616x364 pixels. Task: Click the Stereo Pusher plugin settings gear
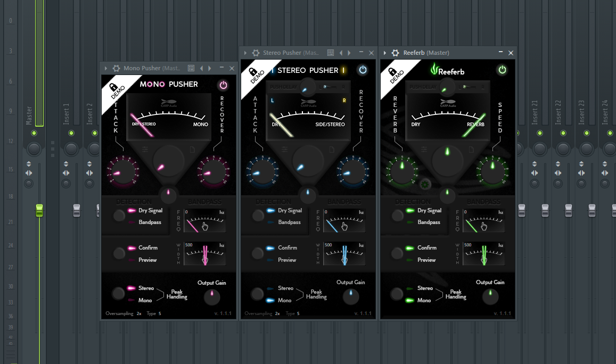click(256, 53)
